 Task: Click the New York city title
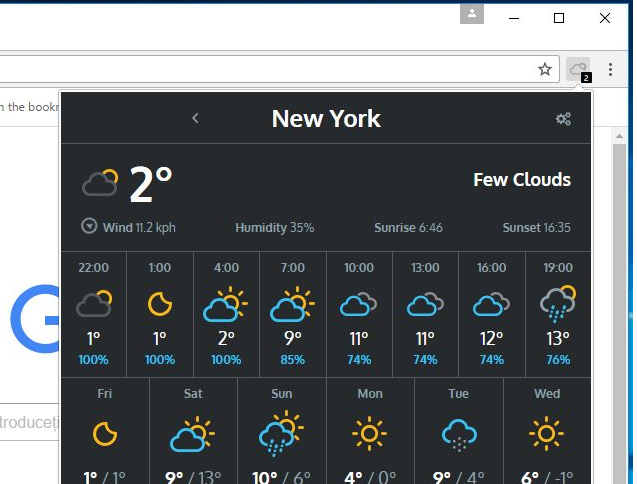pyautogui.click(x=326, y=119)
